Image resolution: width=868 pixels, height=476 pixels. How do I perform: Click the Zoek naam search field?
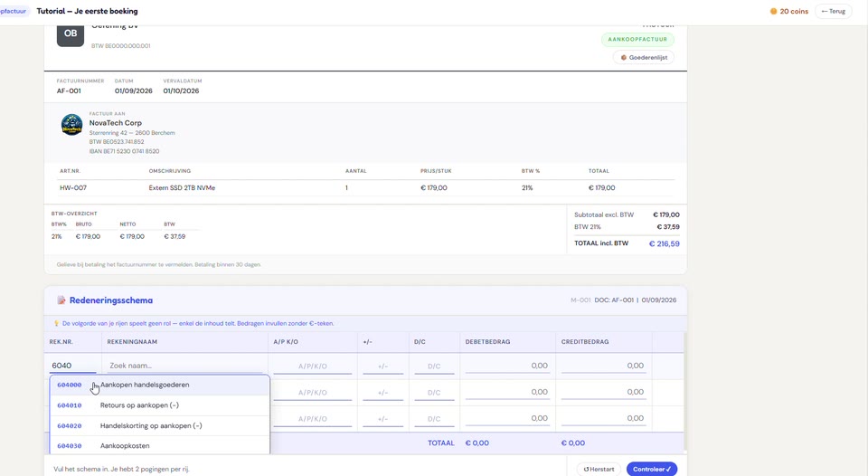pyautogui.click(x=185, y=366)
